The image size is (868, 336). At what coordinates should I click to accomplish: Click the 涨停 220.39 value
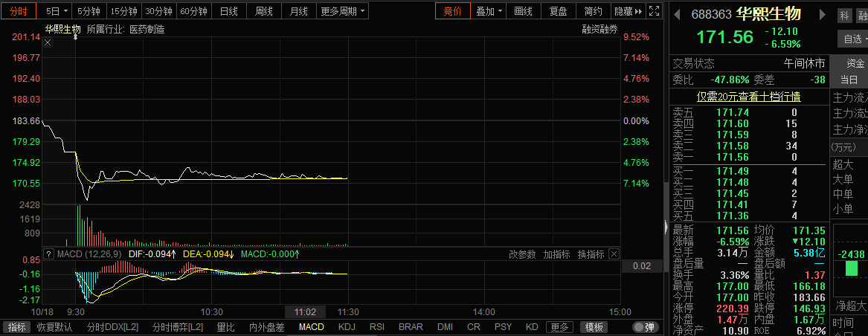(733, 308)
